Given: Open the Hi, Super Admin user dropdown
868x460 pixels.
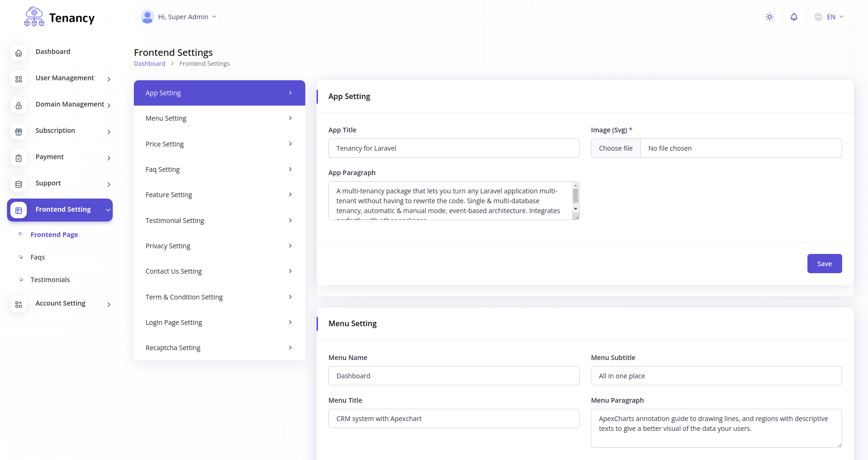Looking at the screenshot, I should 179,17.
